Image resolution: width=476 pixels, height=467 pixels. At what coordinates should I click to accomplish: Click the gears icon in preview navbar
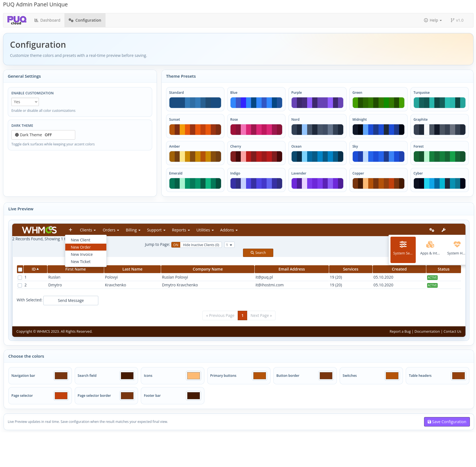pos(432,230)
